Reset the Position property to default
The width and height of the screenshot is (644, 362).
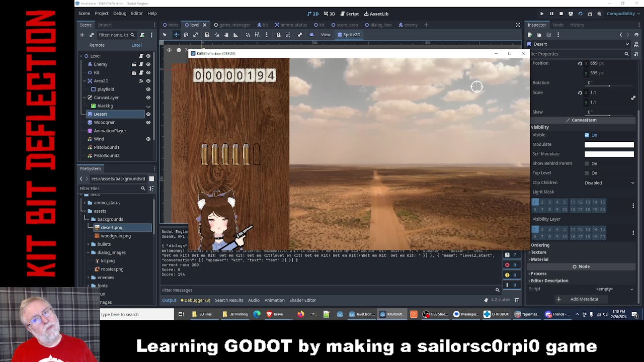point(580,63)
